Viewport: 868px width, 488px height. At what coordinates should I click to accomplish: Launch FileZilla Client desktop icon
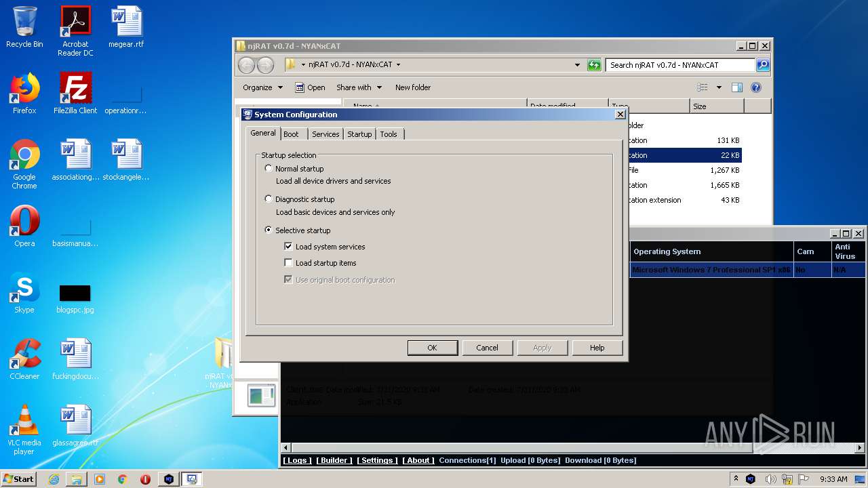tap(75, 94)
